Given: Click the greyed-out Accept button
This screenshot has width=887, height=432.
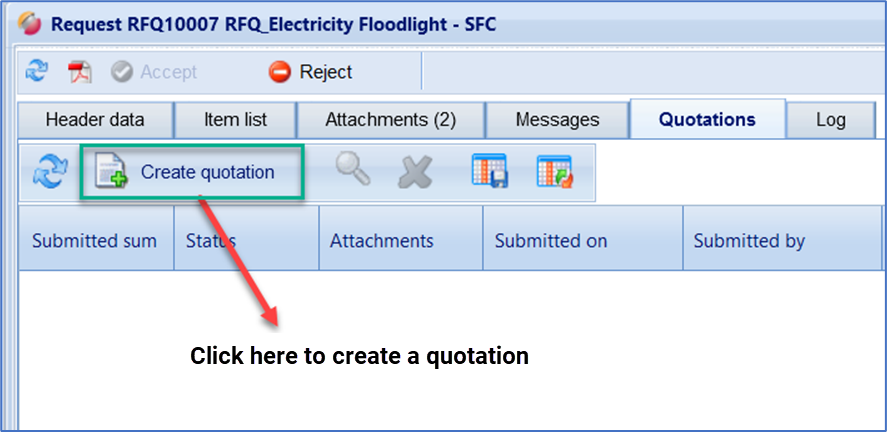Looking at the screenshot, I should click(154, 72).
